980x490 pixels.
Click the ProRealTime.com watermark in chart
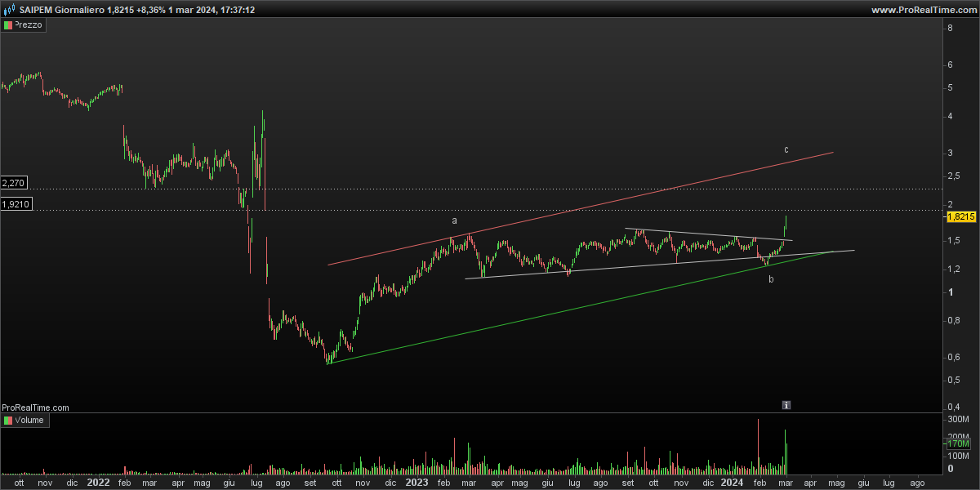(35, 407)
